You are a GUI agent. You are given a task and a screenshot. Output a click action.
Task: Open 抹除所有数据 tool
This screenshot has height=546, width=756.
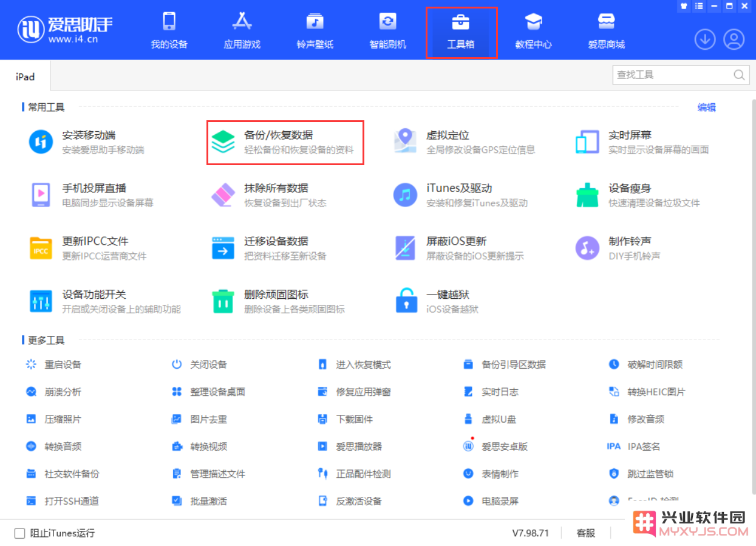268,195
